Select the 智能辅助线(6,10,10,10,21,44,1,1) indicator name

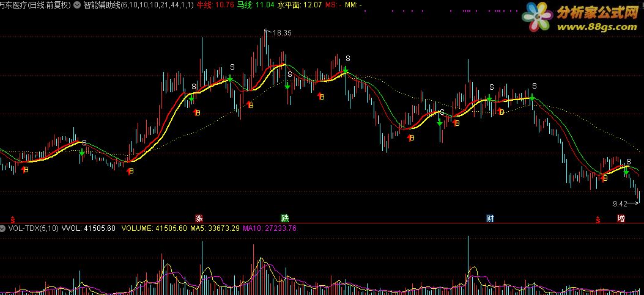(x=138, y=5)
